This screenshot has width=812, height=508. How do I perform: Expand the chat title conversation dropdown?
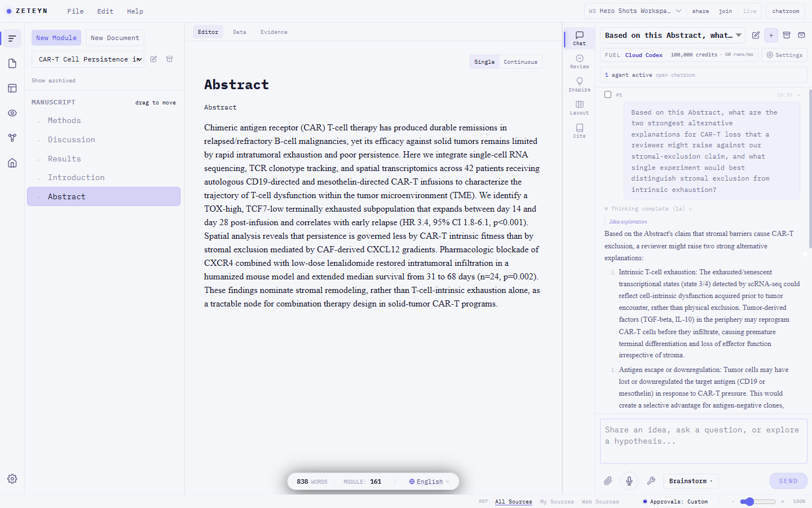point(673,36)
